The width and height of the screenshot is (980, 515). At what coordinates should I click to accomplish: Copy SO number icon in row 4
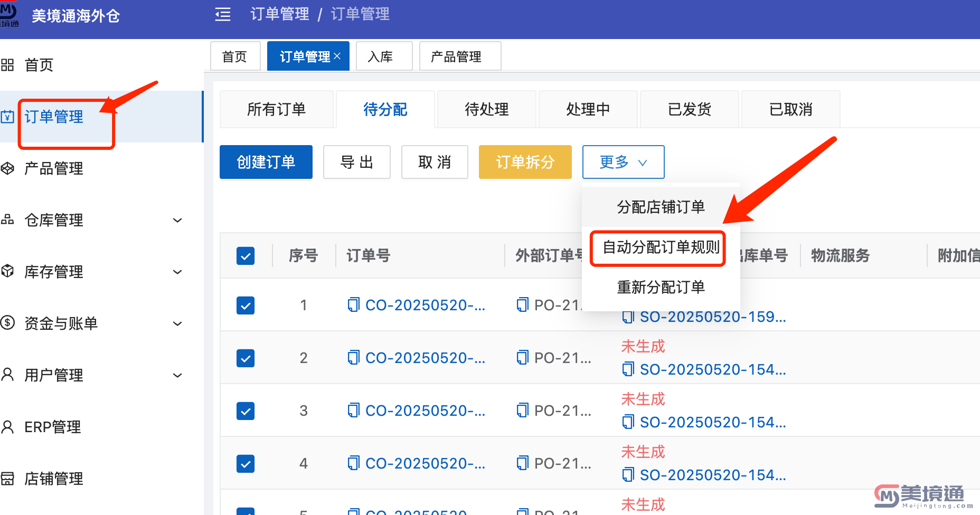point(628,474)
